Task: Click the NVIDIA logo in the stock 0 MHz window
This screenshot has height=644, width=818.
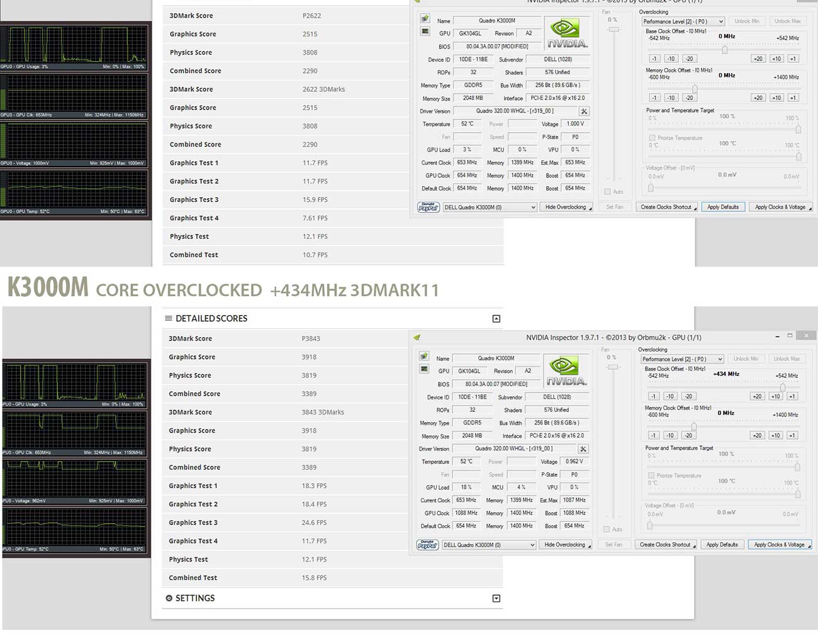Action: [x=566, y=34]
